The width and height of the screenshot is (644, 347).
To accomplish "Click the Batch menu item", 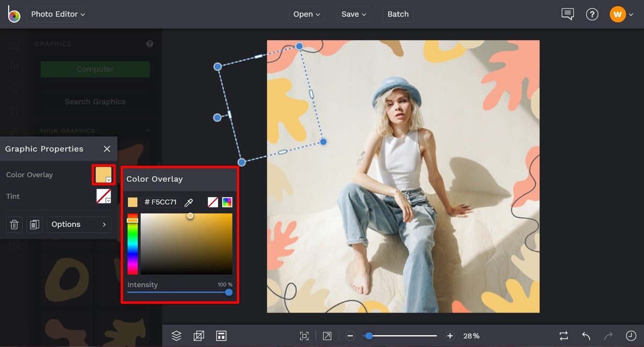I will [x=397, y=14].
